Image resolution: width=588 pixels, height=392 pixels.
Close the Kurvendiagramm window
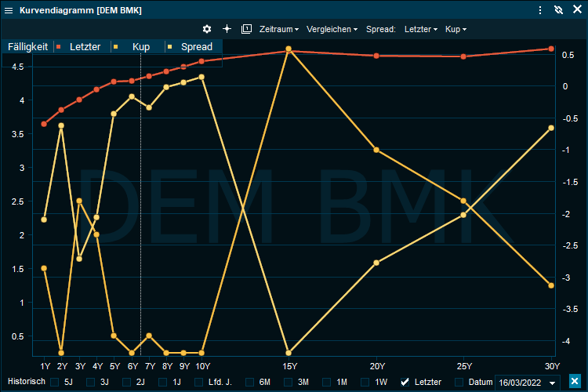(x=576, y=9)
